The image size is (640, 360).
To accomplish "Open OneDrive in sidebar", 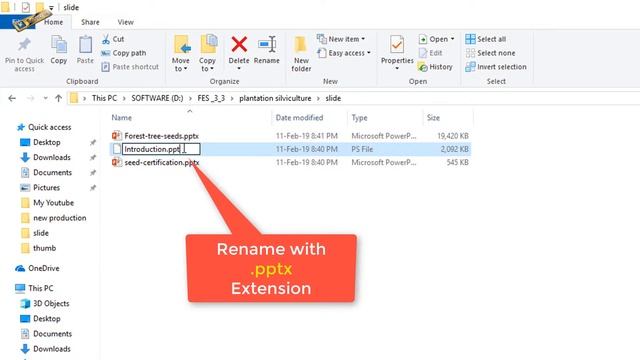I will tap(43, 269).
